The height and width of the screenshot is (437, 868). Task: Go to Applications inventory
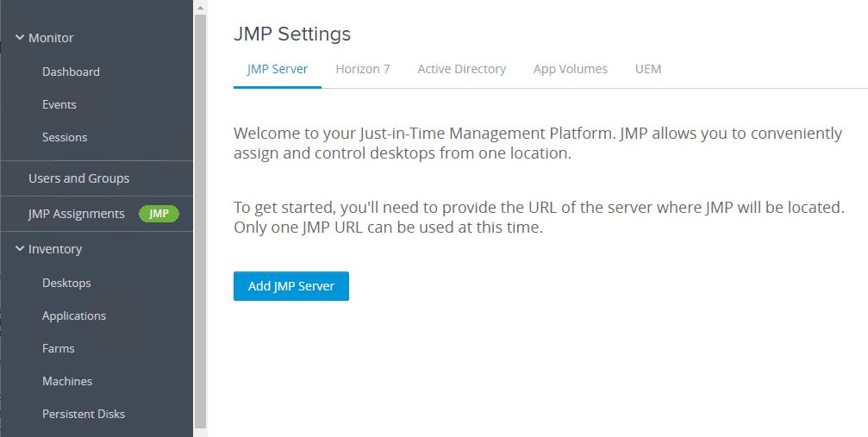click(74, 315)
